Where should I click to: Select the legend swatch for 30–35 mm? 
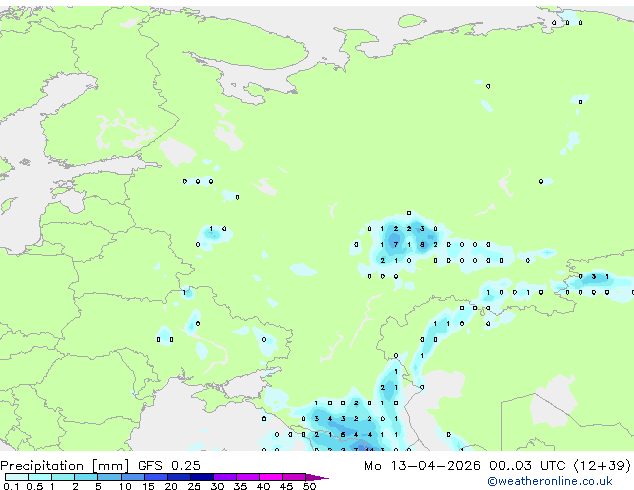pyautogui.click(x=225, y=477)
